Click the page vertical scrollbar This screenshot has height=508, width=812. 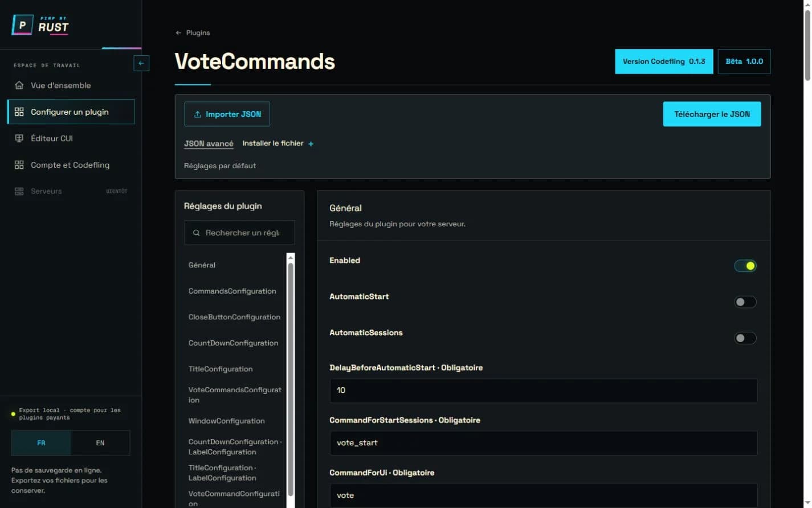coord(807,46)
